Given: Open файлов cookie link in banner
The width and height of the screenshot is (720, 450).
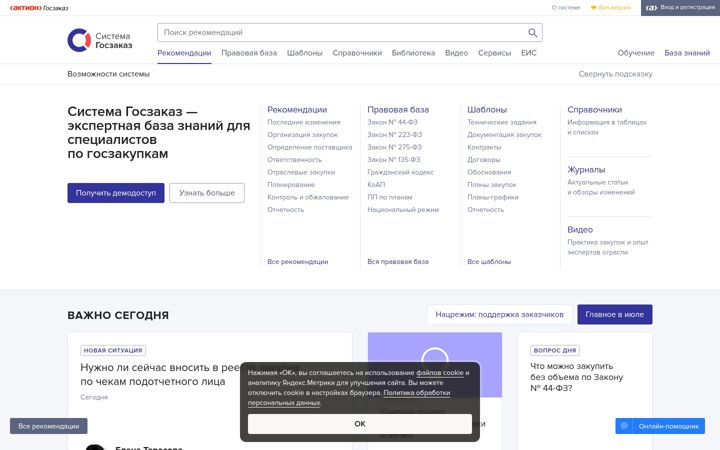Looking at the screenshot, I should pos(439,373).
